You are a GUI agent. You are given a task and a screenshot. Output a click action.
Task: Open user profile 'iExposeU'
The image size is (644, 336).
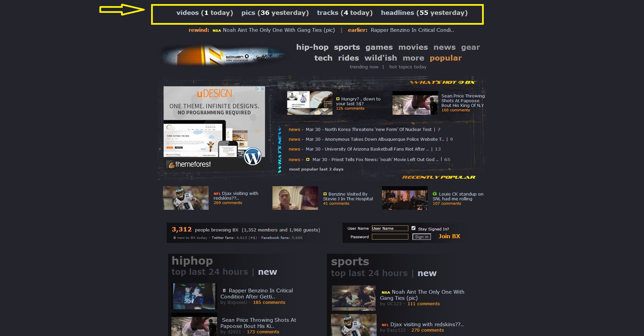pyautogui.click(x=237, y=303)
